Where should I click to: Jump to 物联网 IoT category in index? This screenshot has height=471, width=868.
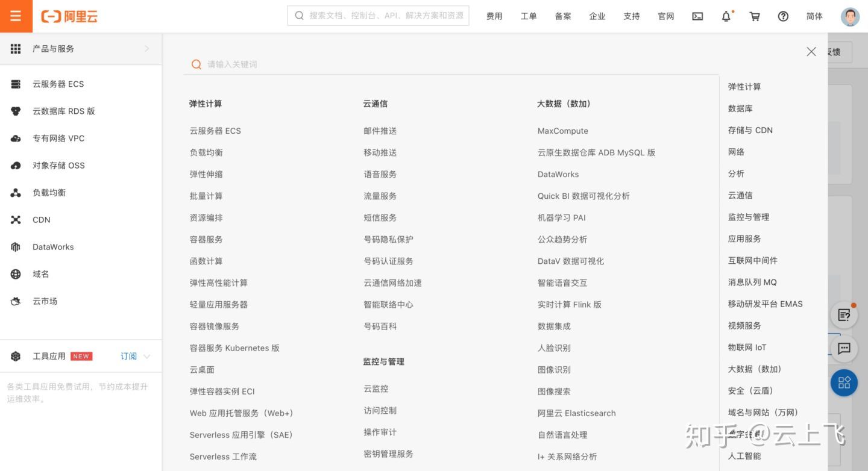pyautogui.click(x=747, y=347)
